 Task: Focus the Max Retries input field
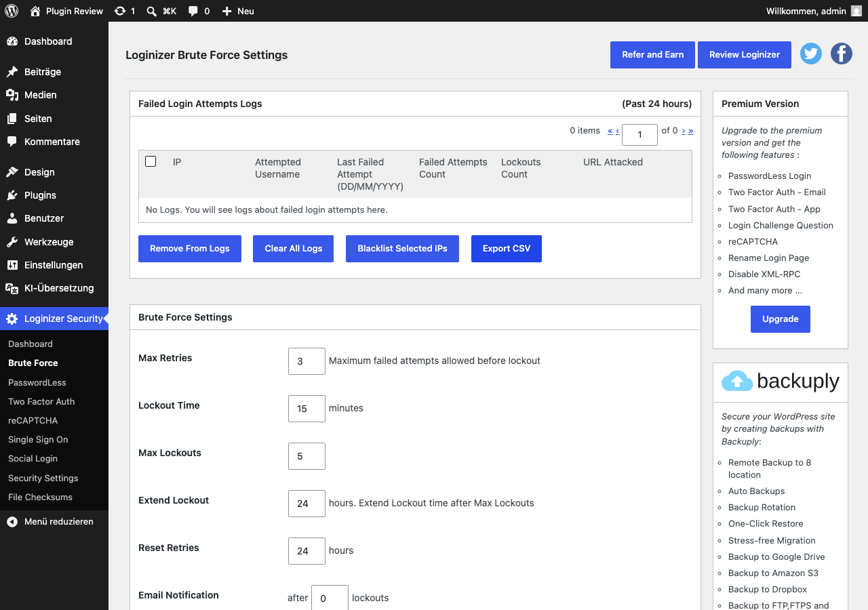307,361
